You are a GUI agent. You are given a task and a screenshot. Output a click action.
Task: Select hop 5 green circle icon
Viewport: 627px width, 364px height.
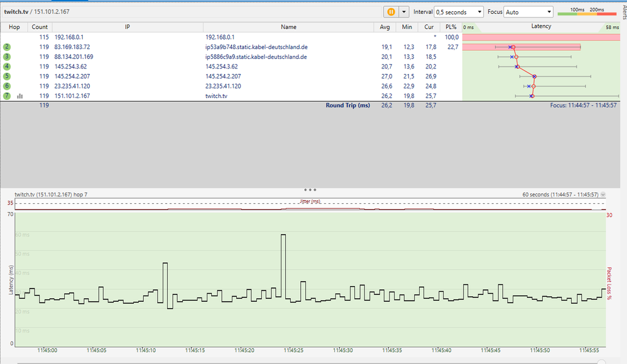point(7,77)
